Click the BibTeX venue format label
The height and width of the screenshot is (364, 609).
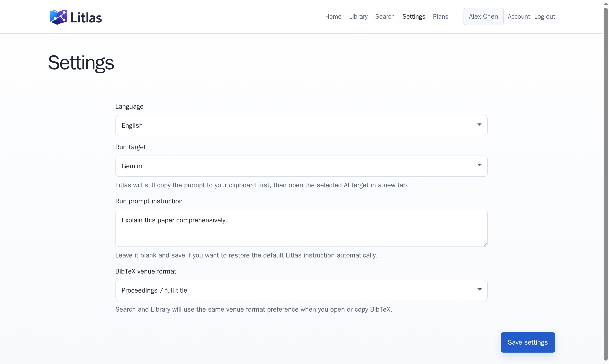(x=145, y=271)
